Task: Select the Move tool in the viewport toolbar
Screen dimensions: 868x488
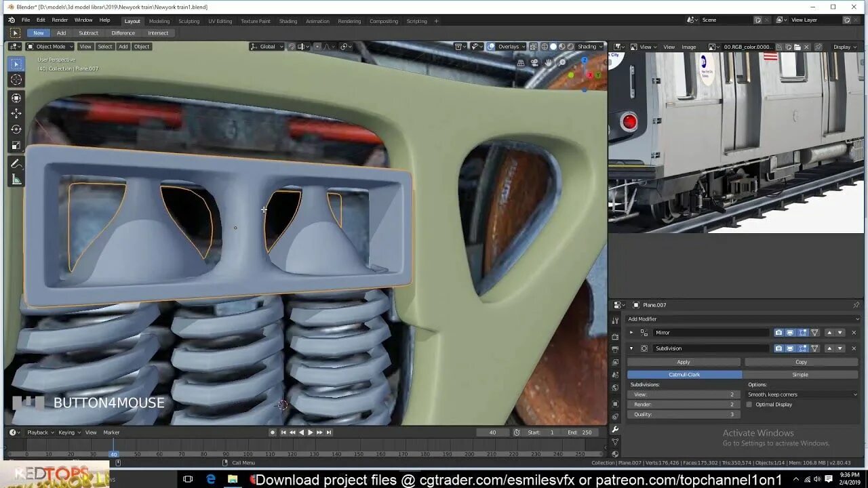Action: 16,113
